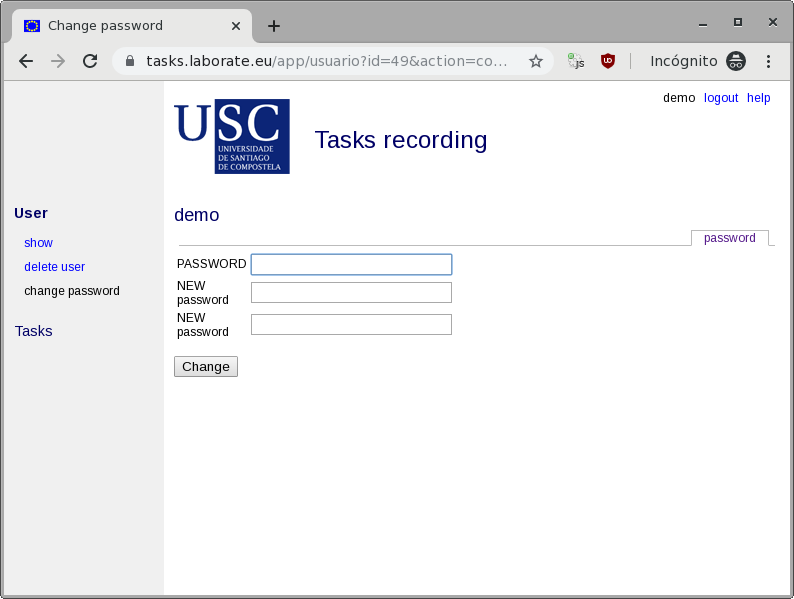This screenshot has width=794, height=599.
Task: Click the first NEW password field
Action: [x=351, y=292]
